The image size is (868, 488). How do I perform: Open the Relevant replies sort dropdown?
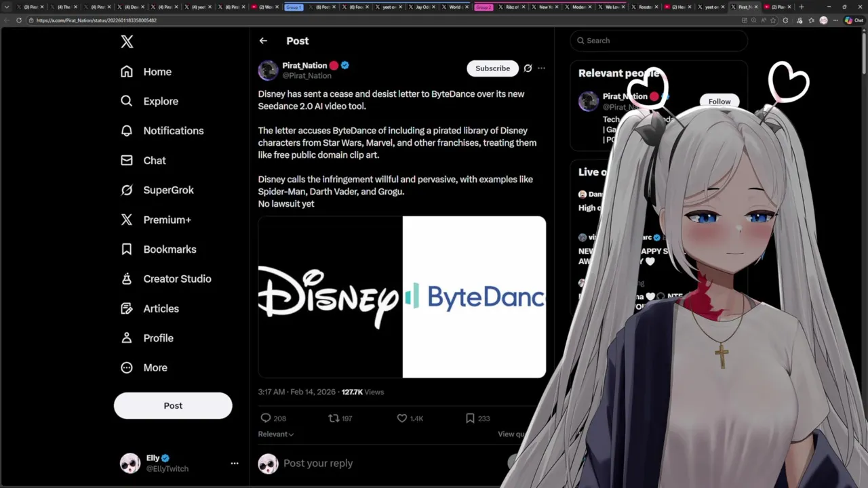click(276, 434)
